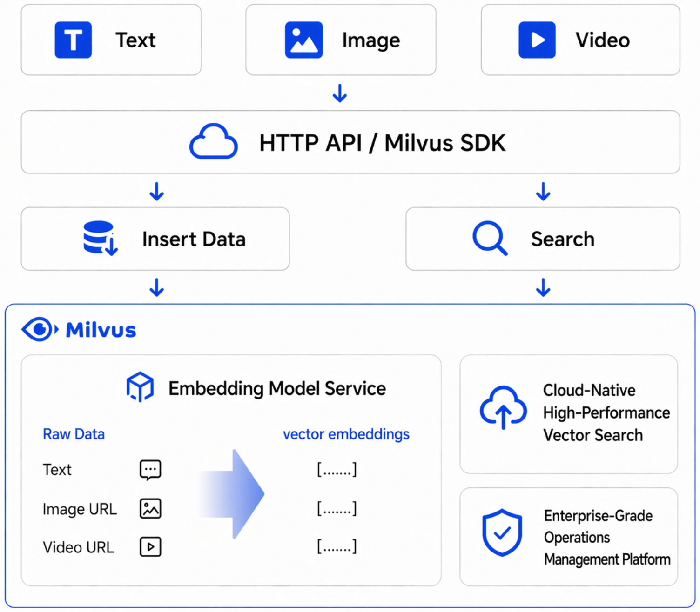Click the "Video" label in the top card
700x612 pixels.
[603, 40]
